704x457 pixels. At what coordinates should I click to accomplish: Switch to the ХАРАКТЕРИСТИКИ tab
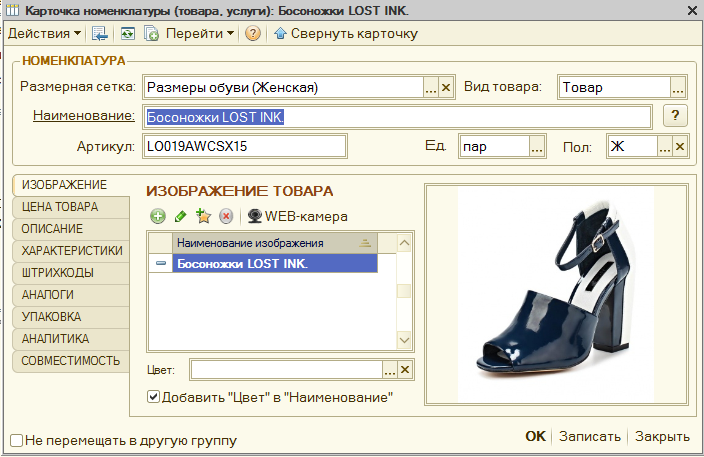pos(71,250)
